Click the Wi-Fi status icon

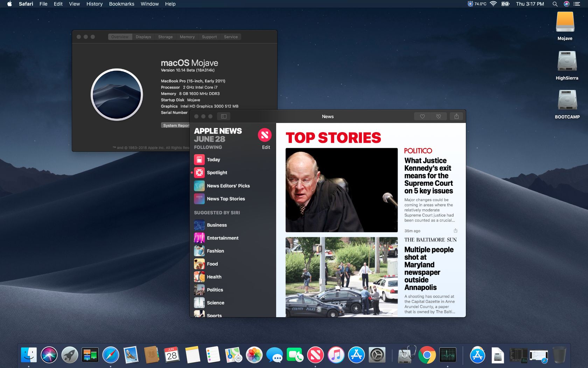pos(493,4)
